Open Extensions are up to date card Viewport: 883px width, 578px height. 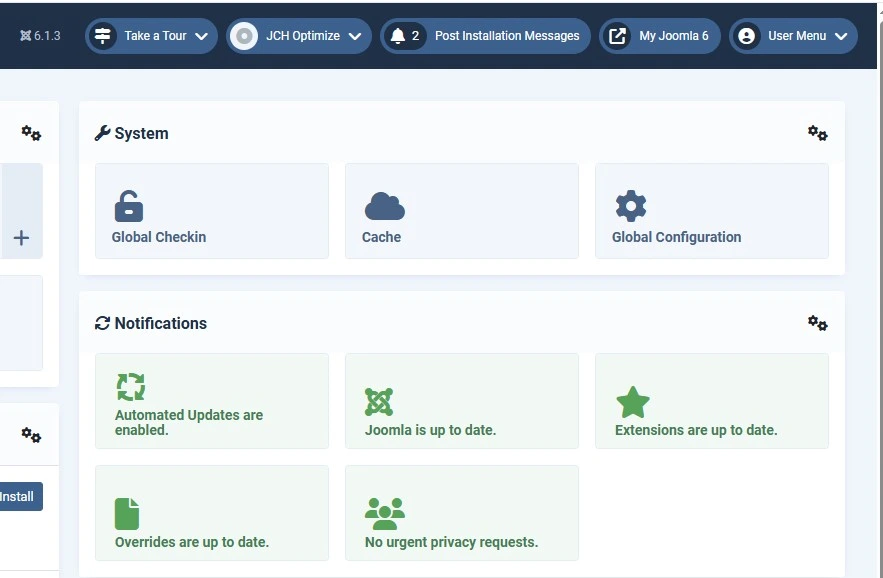tap(712, 401)
